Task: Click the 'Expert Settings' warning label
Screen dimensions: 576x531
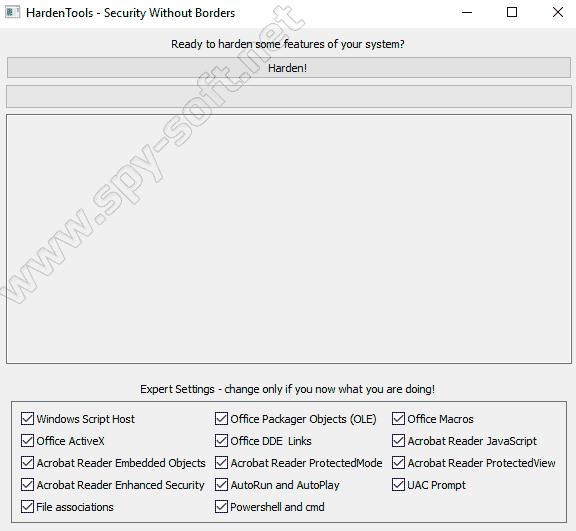Action: (x=288, y=389)
